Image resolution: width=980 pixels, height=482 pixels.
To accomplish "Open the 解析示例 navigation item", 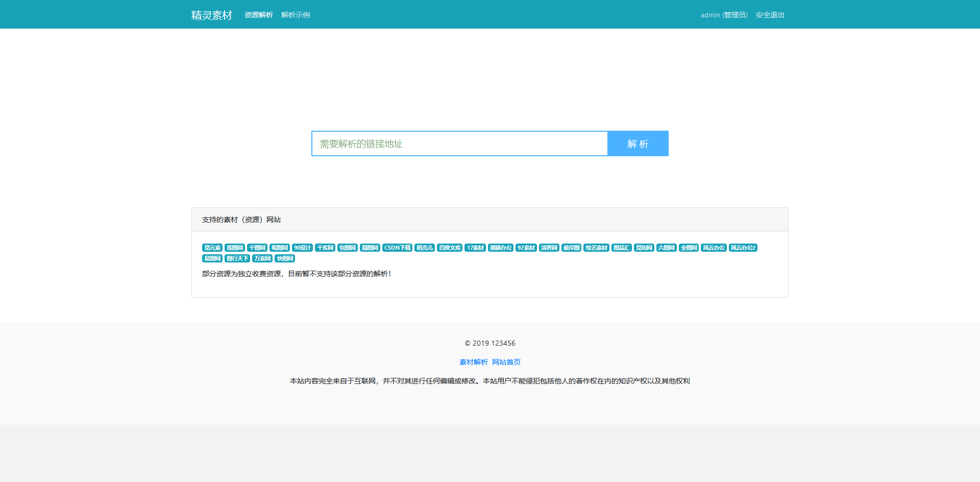I will [296, 15].
